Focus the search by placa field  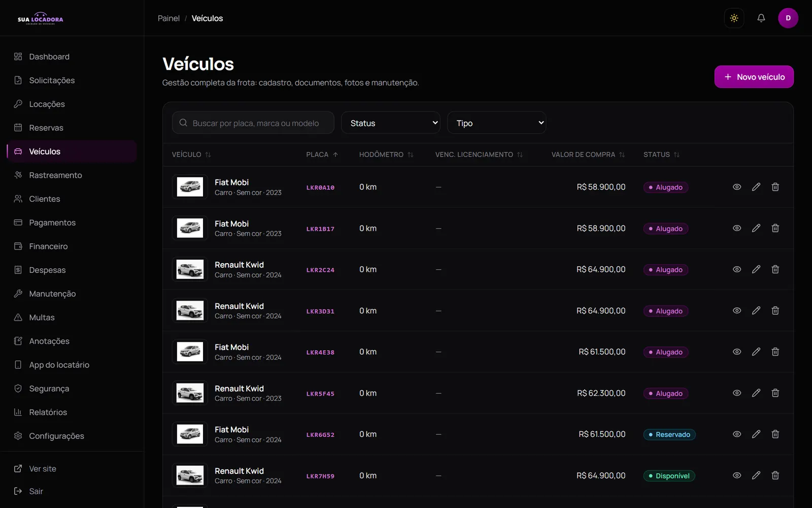tap(253, 123)
